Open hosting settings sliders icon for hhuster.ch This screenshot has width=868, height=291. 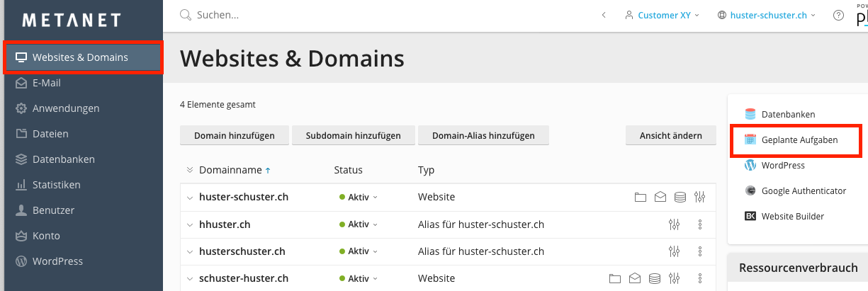[x=674, y=224]
